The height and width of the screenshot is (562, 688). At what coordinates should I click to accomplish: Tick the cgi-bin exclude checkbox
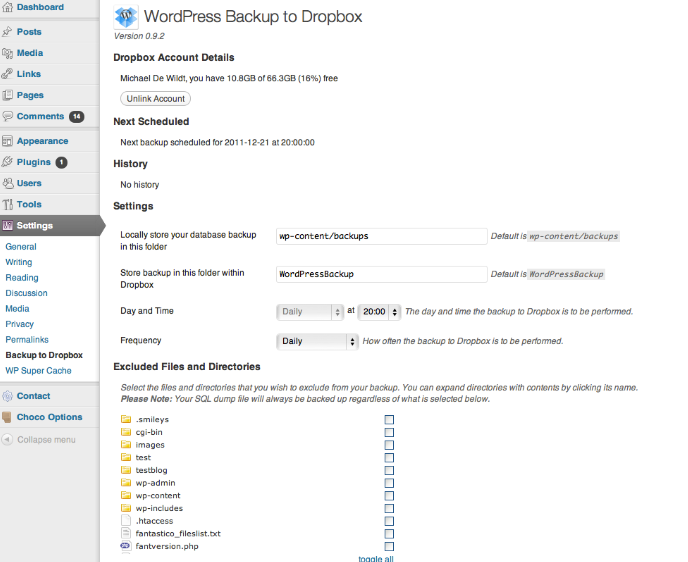point(389,433)
